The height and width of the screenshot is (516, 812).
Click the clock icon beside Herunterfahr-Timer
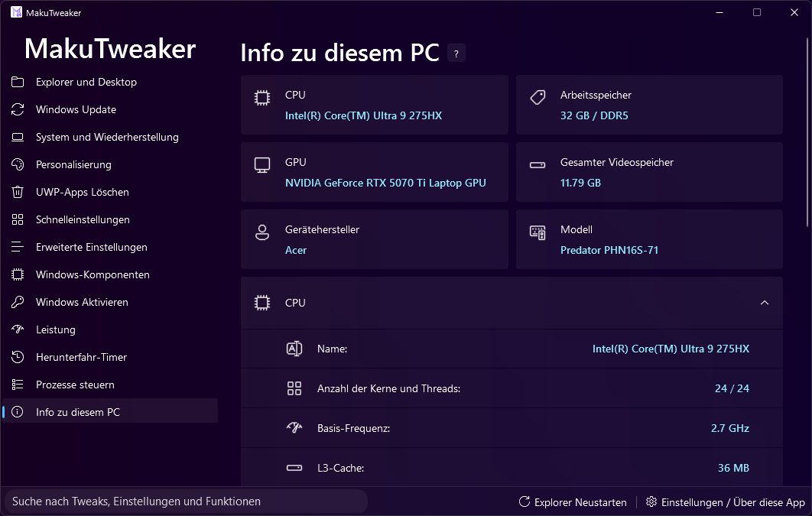[18, 356]
